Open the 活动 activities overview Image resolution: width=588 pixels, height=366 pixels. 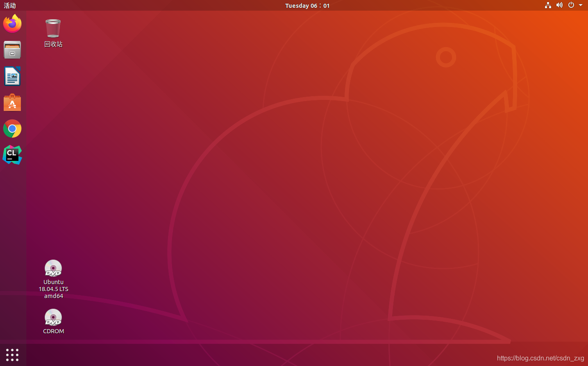coord(10,5)
